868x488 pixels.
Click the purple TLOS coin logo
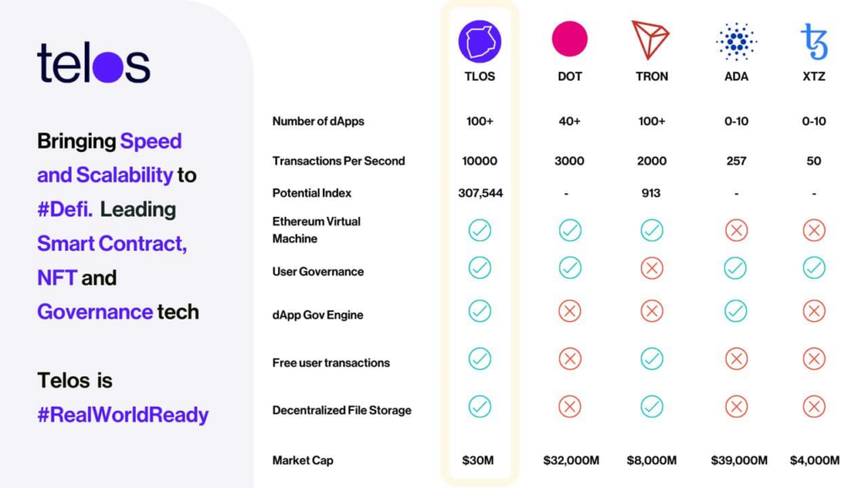480,41
